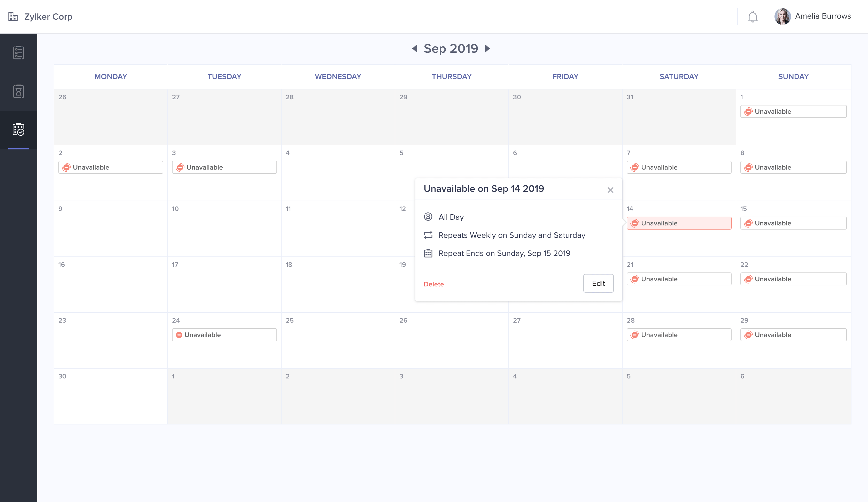868x502 pixels.
Task: Open Amelia Burrows profile avatar
Action: tap(782, 16)
